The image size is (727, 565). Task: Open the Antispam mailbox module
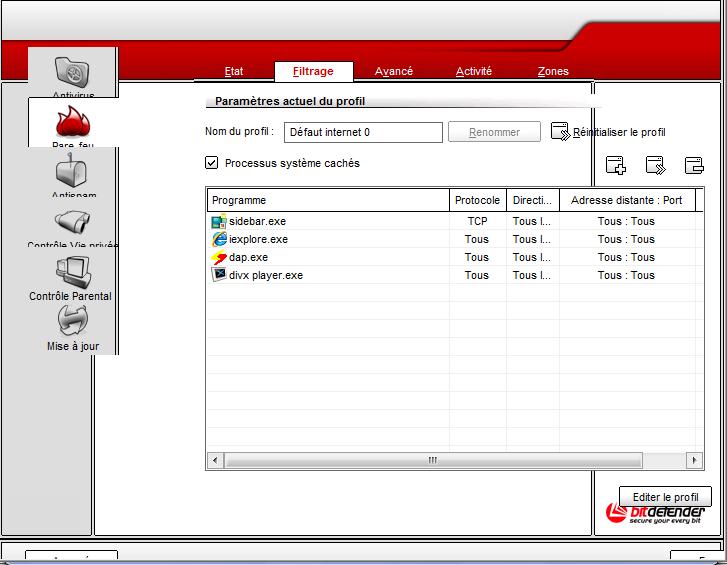point(71,170)
